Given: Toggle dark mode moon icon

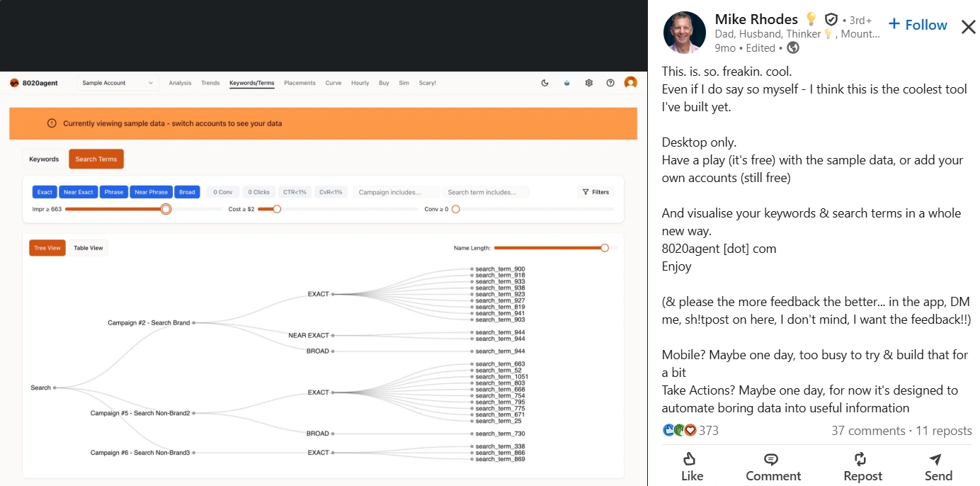Looking at the screenshot, I should tap(545, 83).
